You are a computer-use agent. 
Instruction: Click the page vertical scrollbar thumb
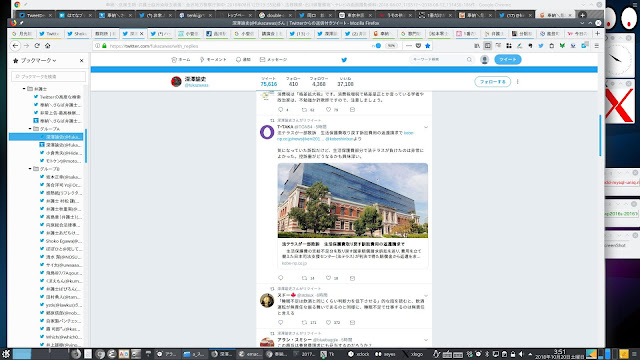coord(600,135)
